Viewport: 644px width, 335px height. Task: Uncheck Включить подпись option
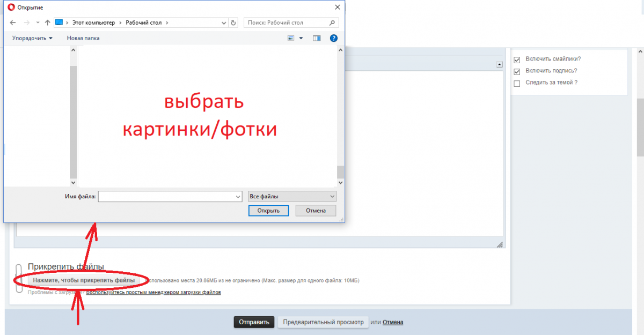[x=517, y=71]
